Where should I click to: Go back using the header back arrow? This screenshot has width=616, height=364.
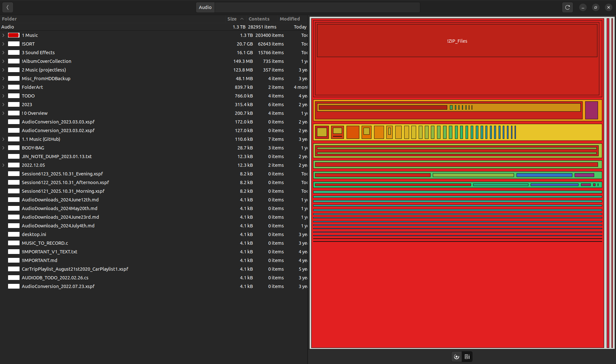pyautogui.click(x=7, y=7)
